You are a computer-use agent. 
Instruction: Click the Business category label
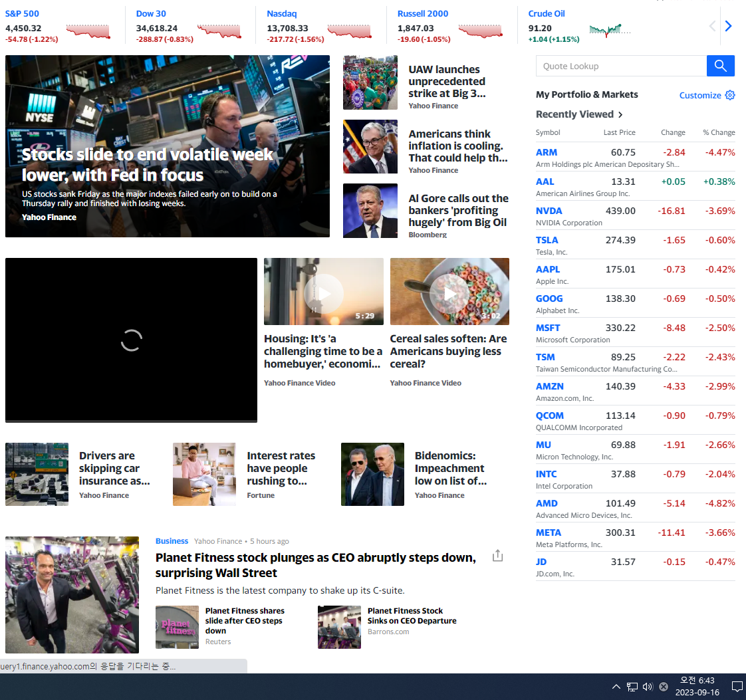click(172, 541)
